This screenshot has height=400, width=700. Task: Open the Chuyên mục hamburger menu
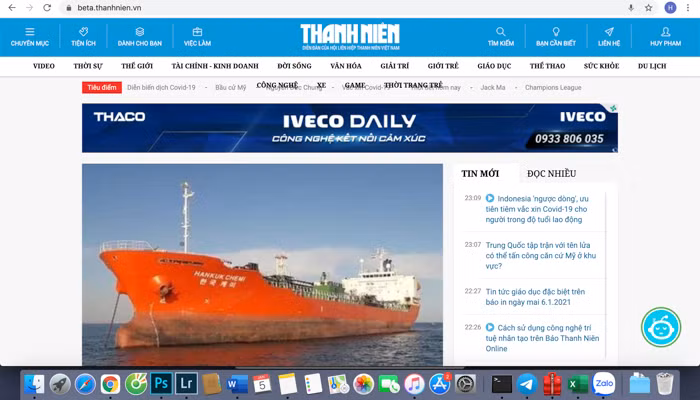click(29, 37)
